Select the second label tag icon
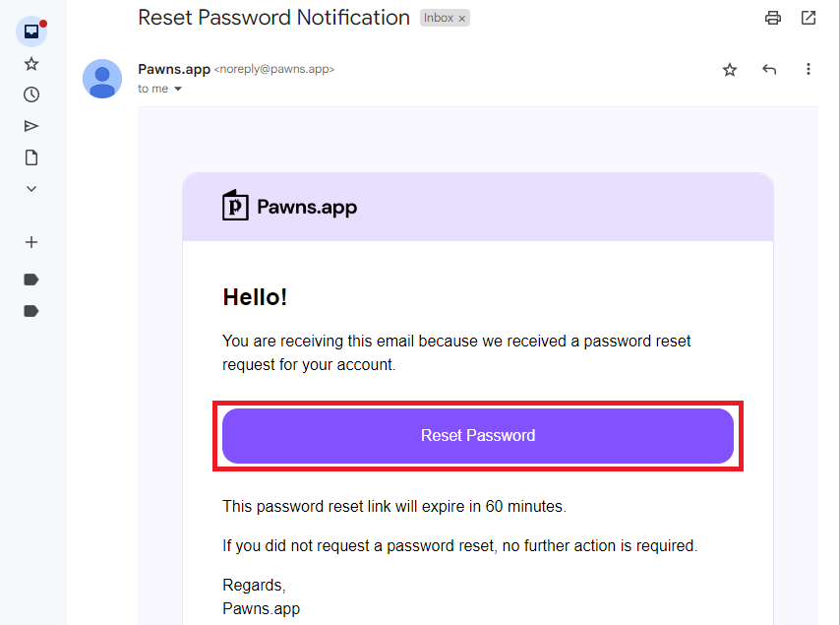This screenshot has width=840, height=625. point(31,311)
